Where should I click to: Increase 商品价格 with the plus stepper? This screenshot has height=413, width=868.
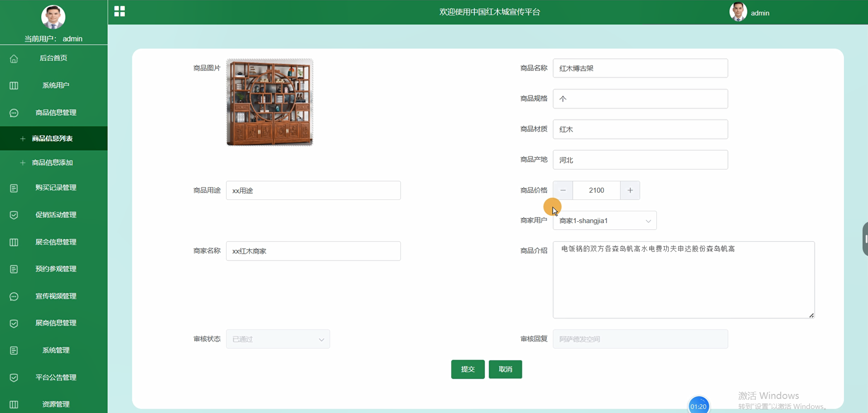coord(630,190)
